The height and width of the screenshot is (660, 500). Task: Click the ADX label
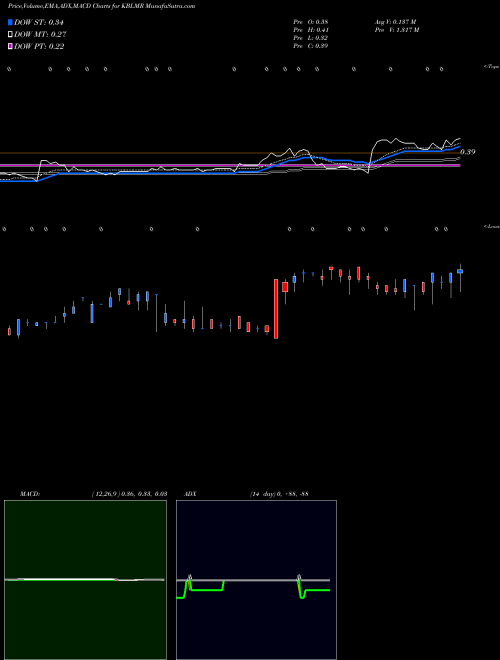coord(190,494)
